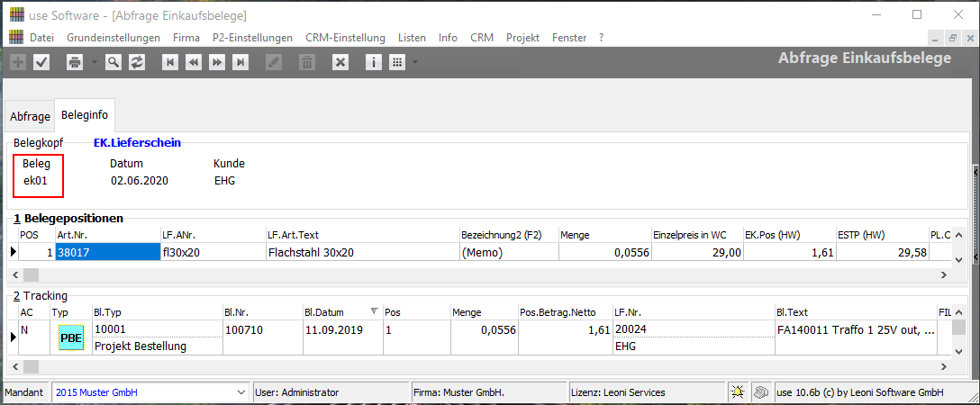Click the printer icon in toolbar
Viewport: 980px width, 405px height.
[75, 62]
